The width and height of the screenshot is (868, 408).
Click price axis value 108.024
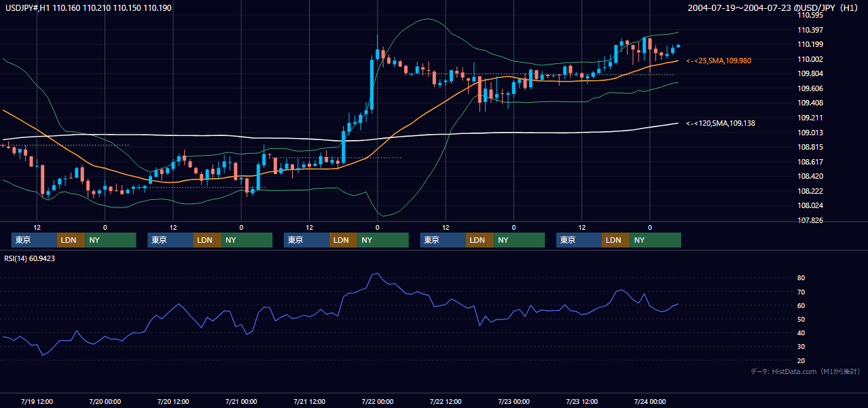click(x=810, y=205)
